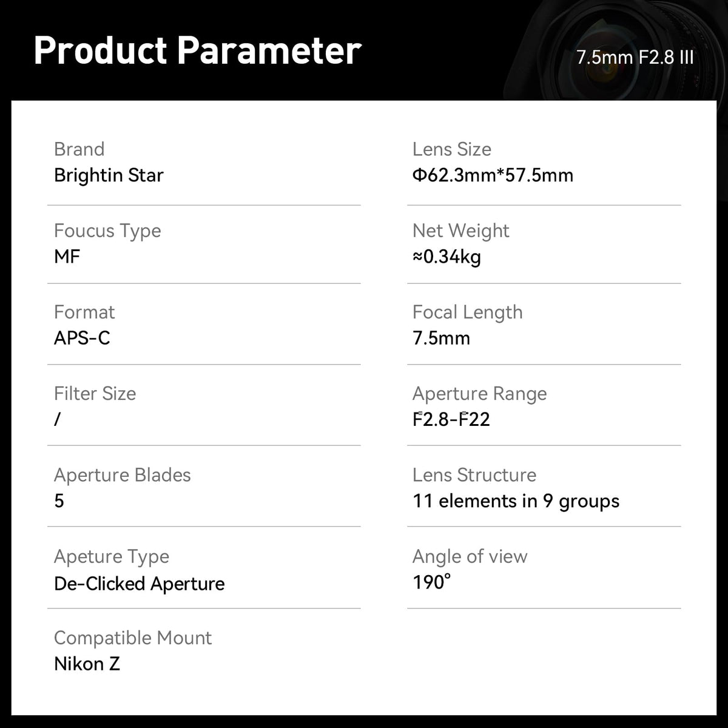Click the Filter Size label
This screenshot has width=728, height=728.
[95, 393]
